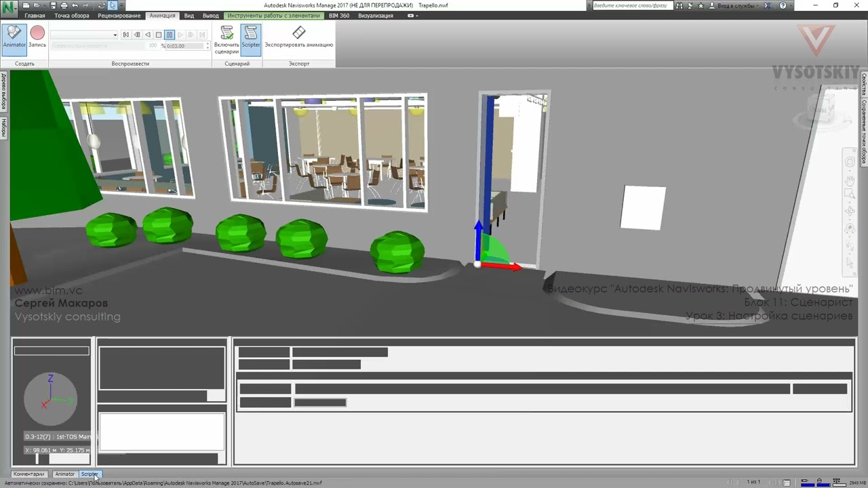Stop the animation playback
Image resolution: width=868 pixels, height=488 pixels.
pos(159,35)
